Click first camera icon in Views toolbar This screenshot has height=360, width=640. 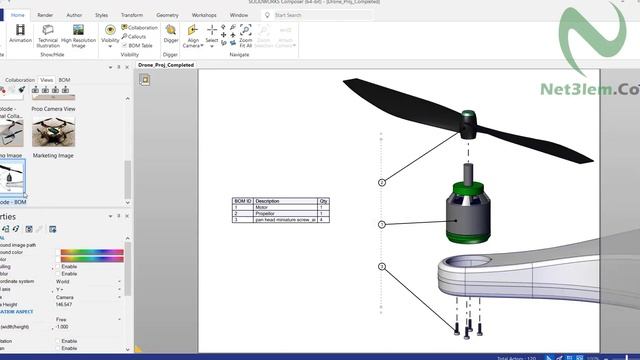point(36,90)
